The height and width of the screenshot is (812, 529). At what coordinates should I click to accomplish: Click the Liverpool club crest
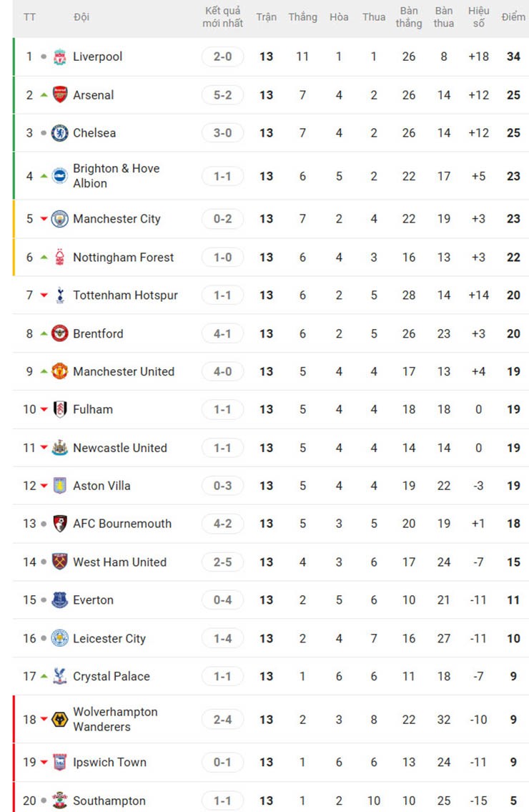(x=60, y=57)
